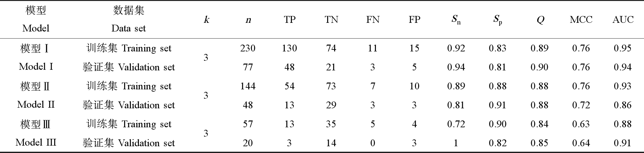This screenshot has height=153, width=644.
Task: Click the FN column header
Action: [373, 20]
